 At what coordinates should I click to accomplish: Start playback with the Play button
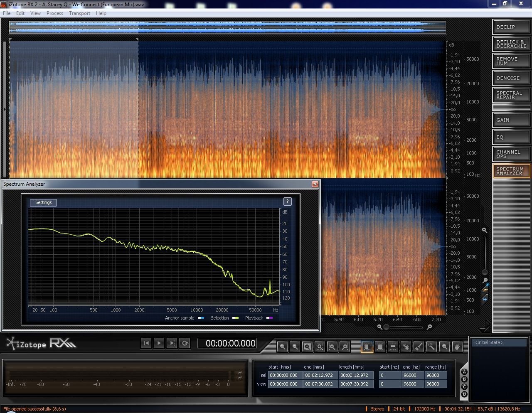pos(159,343)
